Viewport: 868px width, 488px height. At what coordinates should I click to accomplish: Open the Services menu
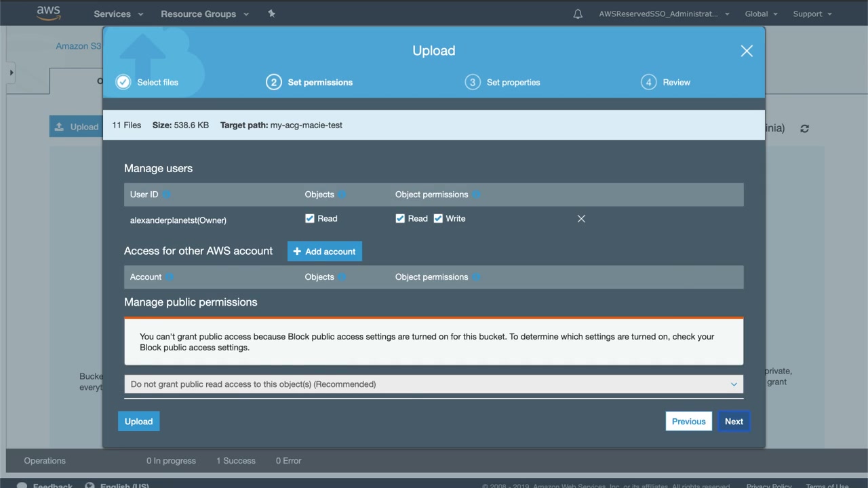pyautogui.click(x=119, y=14)
